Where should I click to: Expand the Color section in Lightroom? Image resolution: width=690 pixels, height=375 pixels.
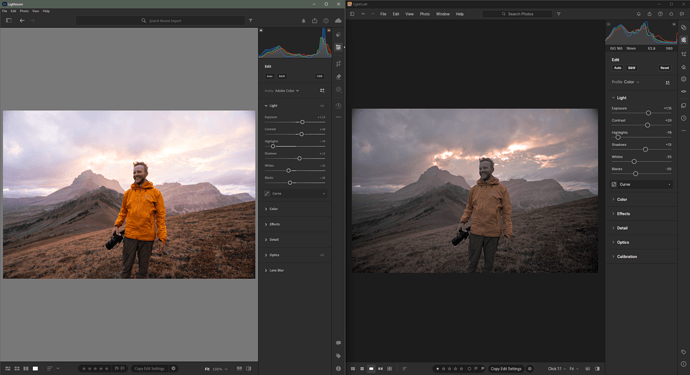266,209
